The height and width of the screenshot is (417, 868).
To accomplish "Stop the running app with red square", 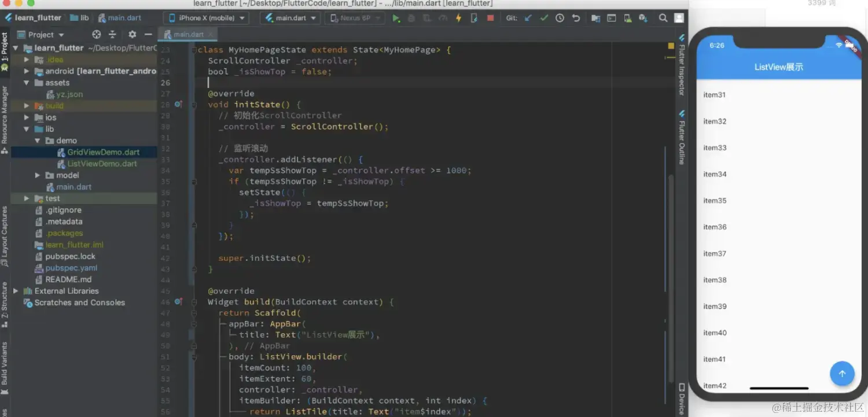I will pos(490,19).
